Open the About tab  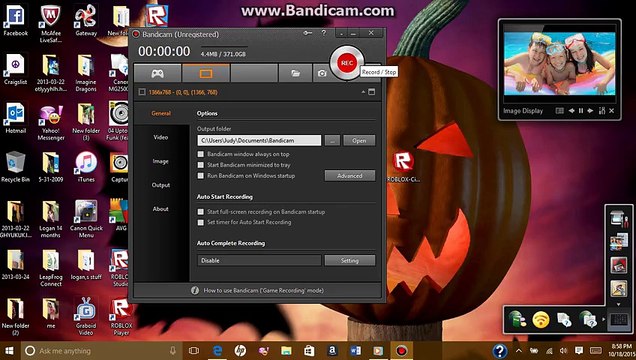pyautogui.click(x=161, y=209)
